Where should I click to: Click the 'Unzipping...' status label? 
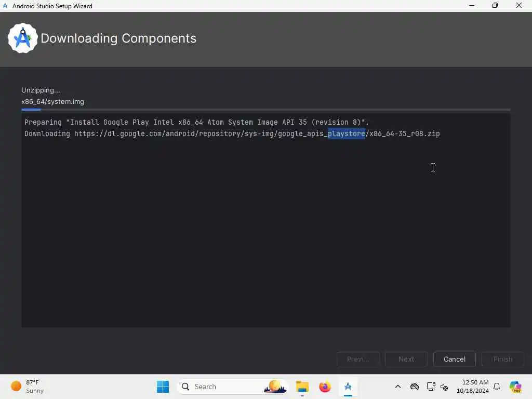[x=41, y=90]
